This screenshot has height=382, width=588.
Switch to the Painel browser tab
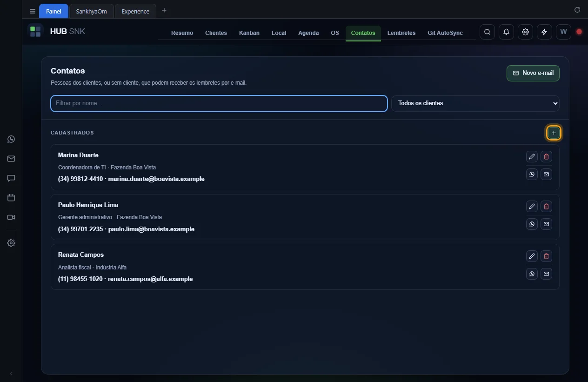(x=53, y=11)
